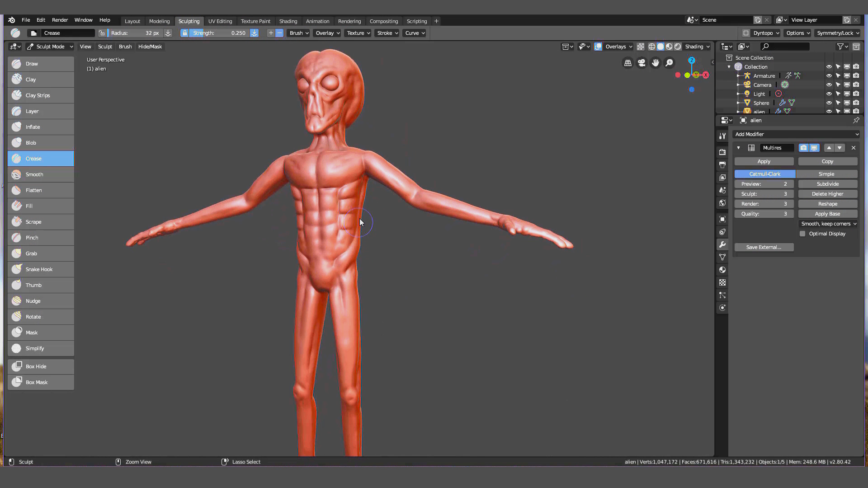Select the Clay brush tool
Viewport: 868px width, 488px height.
pyautogui.click(x=41, y=80)
